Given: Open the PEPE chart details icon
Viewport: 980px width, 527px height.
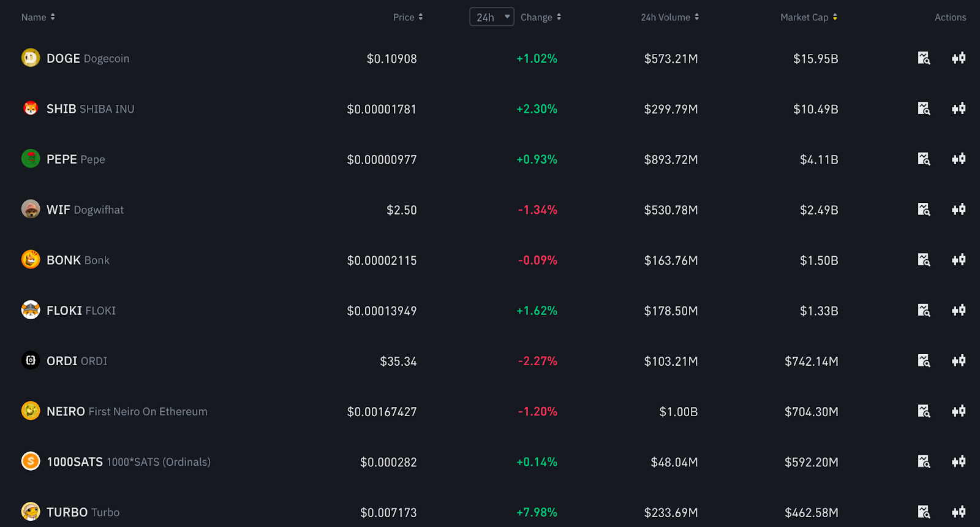Looking at the screenshot, I should coord(924,159).
